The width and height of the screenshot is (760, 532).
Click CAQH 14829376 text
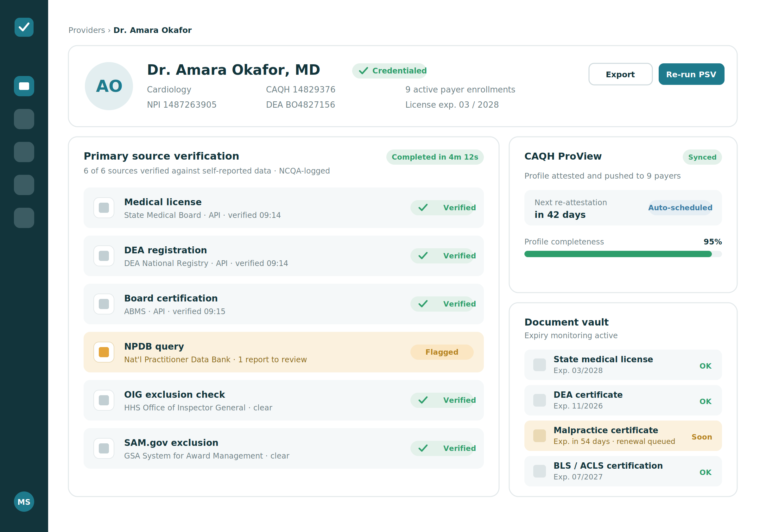301,89
